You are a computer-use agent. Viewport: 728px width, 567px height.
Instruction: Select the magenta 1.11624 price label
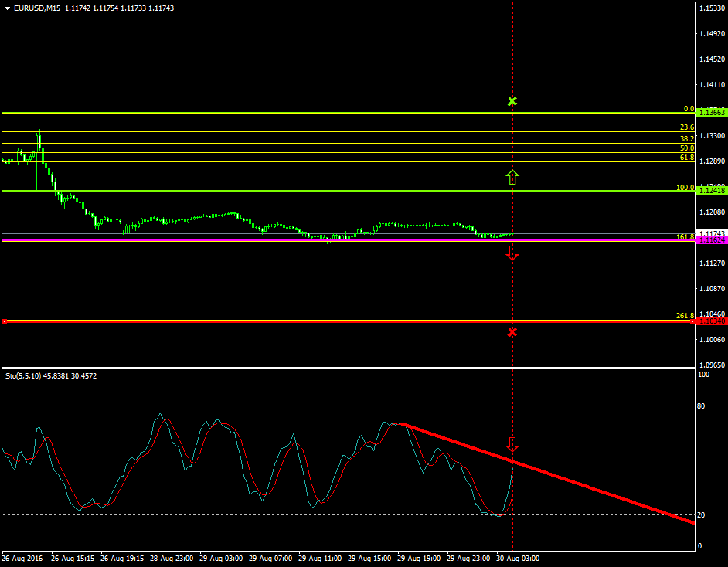pyautogui.click(x=710, y=240)
